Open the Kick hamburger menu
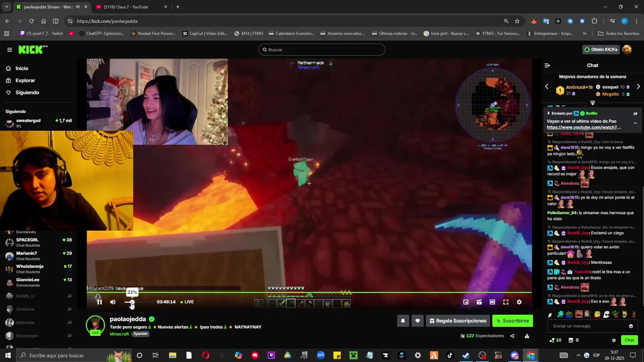 pyautogui.click(x=10, y=50)
